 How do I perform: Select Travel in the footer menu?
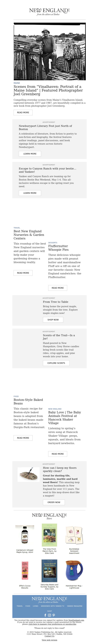coord(20,606)
